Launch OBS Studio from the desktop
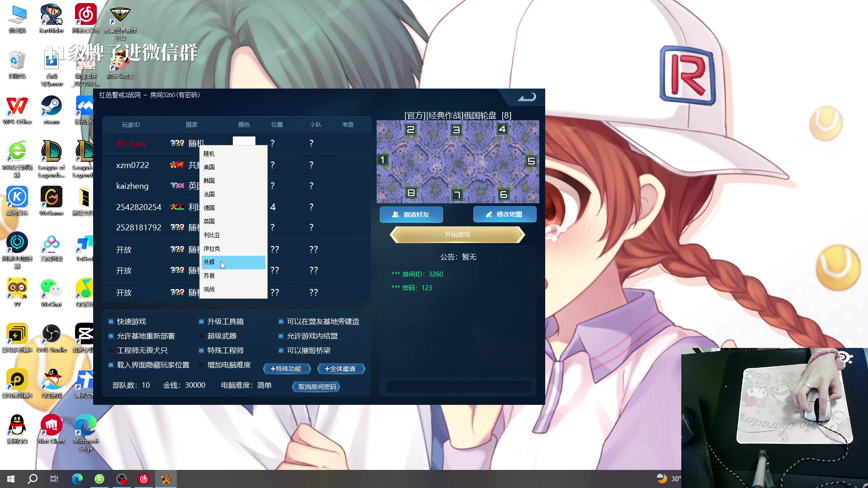Screen dimensions: 868x488 coord(51,338)
